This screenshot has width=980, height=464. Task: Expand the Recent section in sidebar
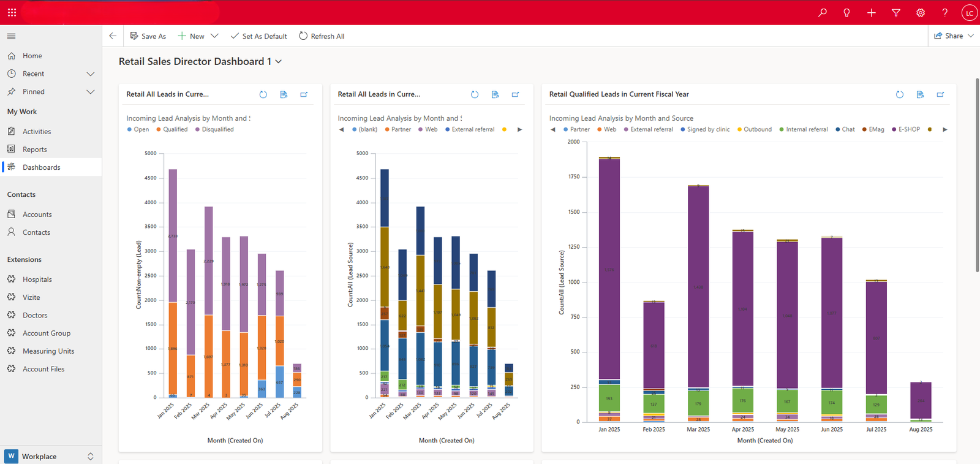(x=91, y=74)
